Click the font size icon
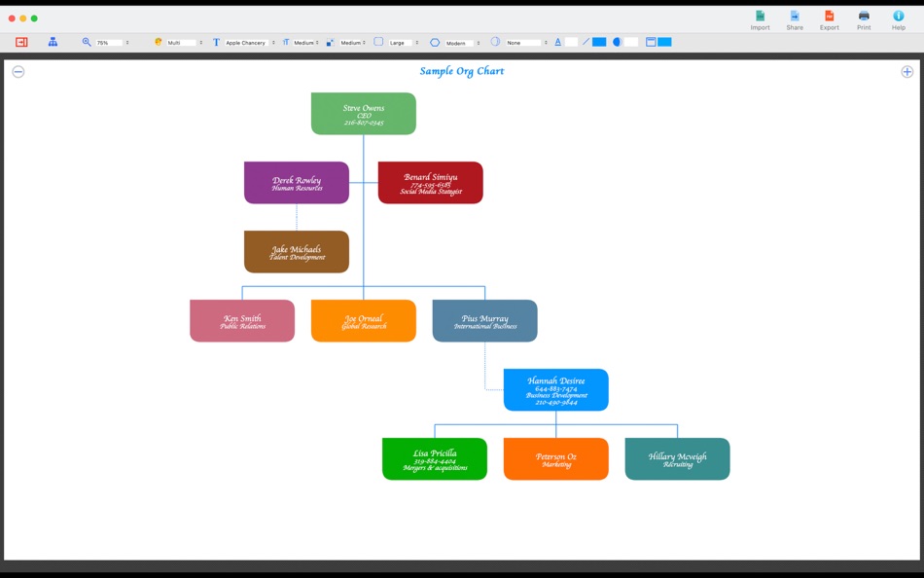924x578 pixels. pos(286,42)
